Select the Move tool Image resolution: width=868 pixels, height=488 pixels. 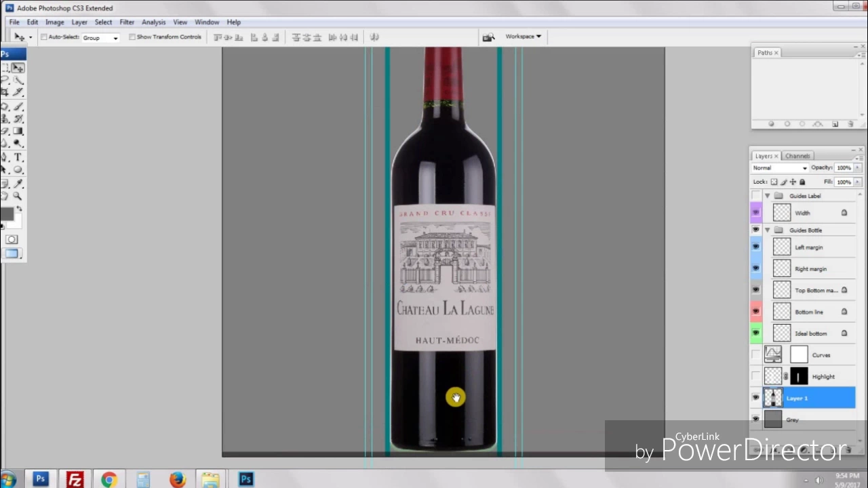18,68
